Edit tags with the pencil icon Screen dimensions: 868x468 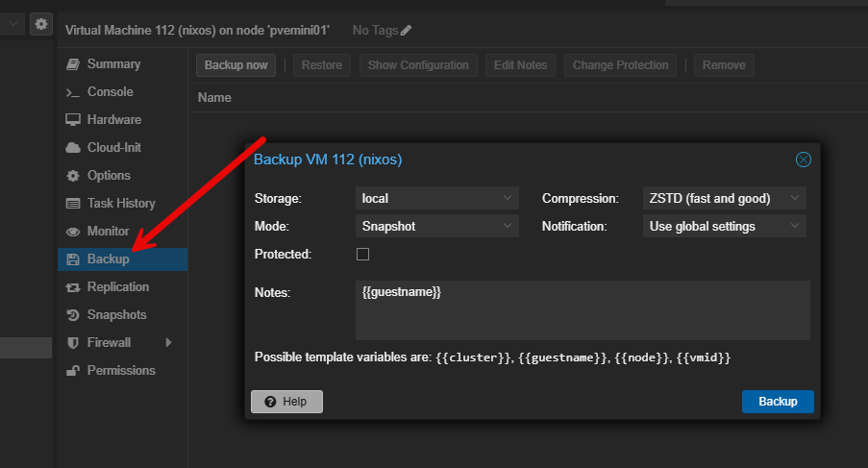click(406, 31)
